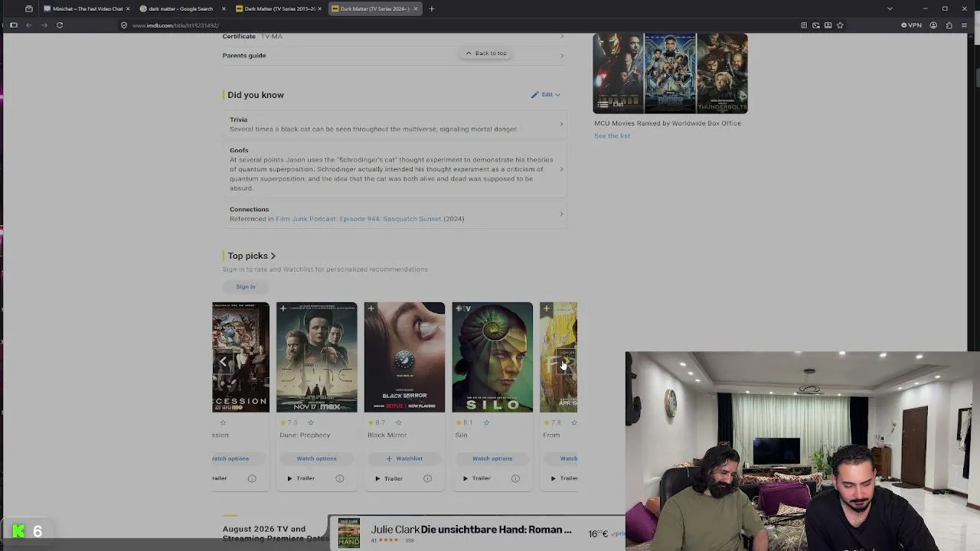The width and height of the screenshot is (980, 551).
Task: Click the Back to top button
Action: 486,54
